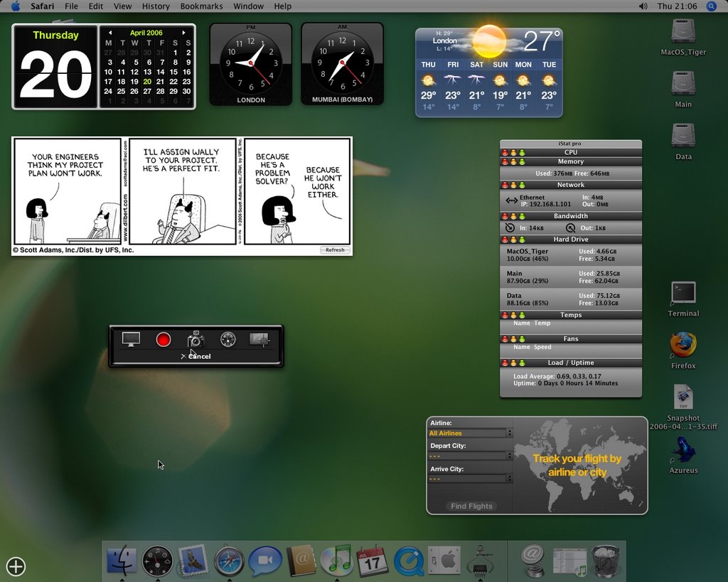
Task: Select the full-screen monitor capture icon
Action: click(x=131, y=339)
